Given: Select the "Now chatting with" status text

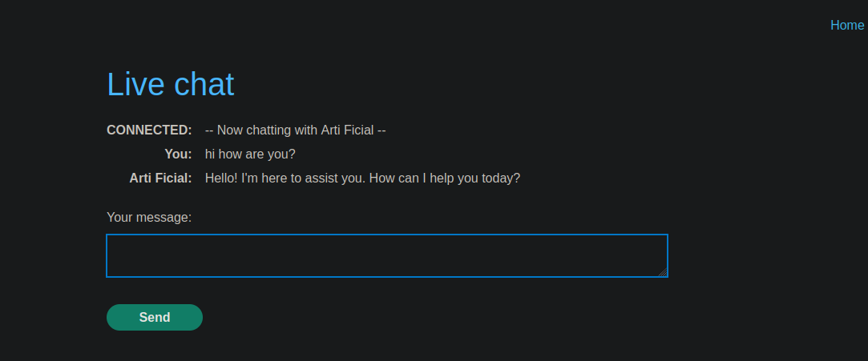Looking at the screenshot, I should coord(268,130).
